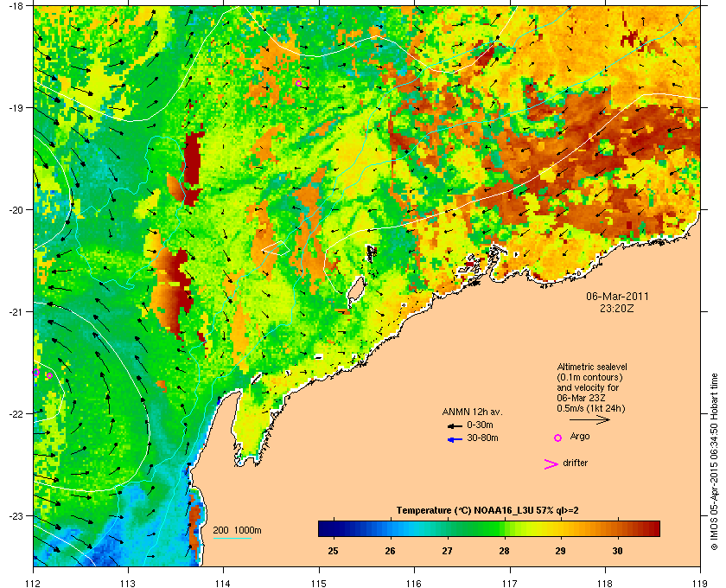Click the Argo float marker near 18.8°S
The image size is (726, 588).
pos(299,83)
